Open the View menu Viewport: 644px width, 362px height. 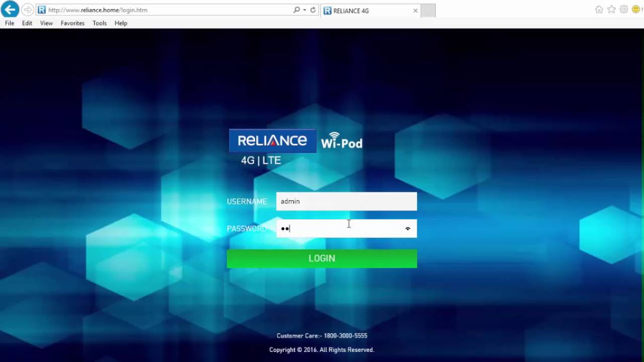[46, 23]
